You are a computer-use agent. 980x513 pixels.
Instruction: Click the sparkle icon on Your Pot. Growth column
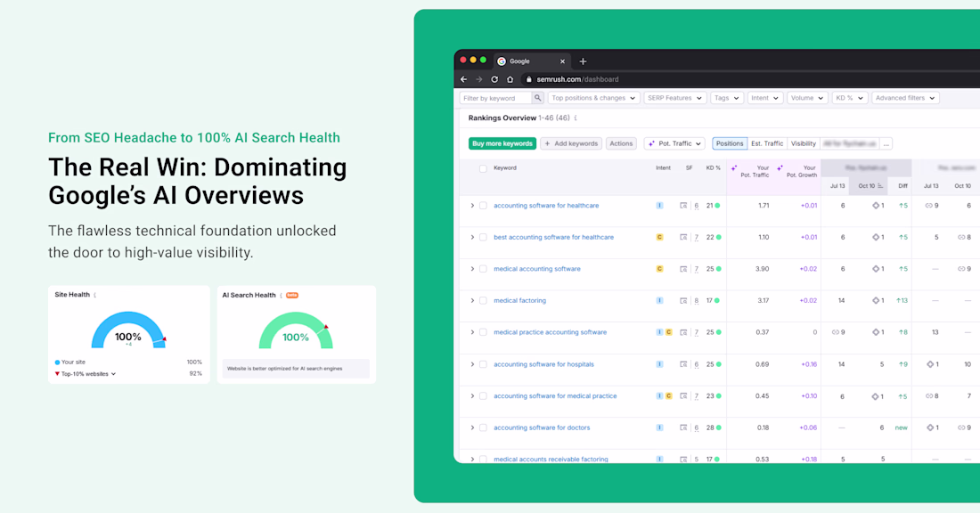(x=780, y=168)
